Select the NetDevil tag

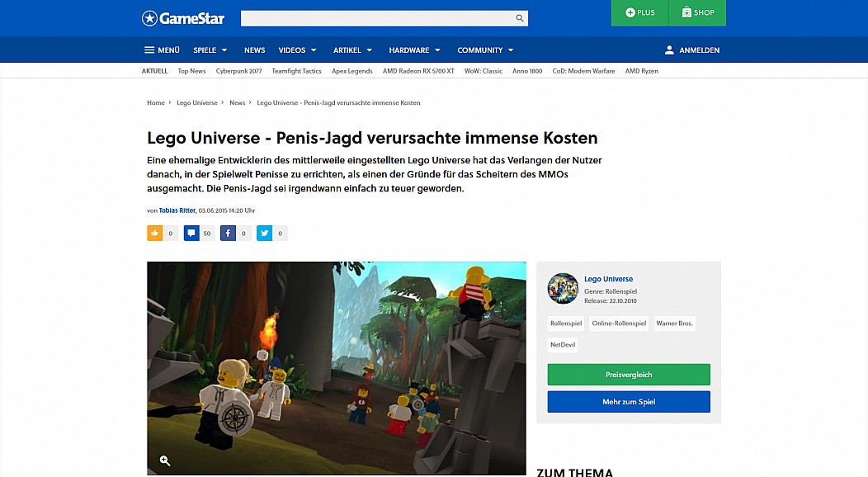[x=563, y=344]
